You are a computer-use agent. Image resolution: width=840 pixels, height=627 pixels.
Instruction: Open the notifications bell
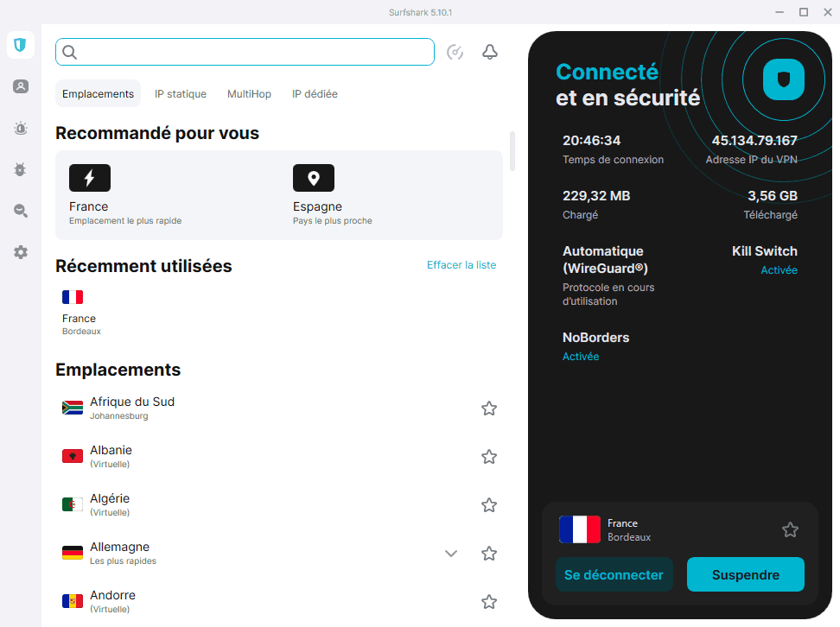click(490, 52)
